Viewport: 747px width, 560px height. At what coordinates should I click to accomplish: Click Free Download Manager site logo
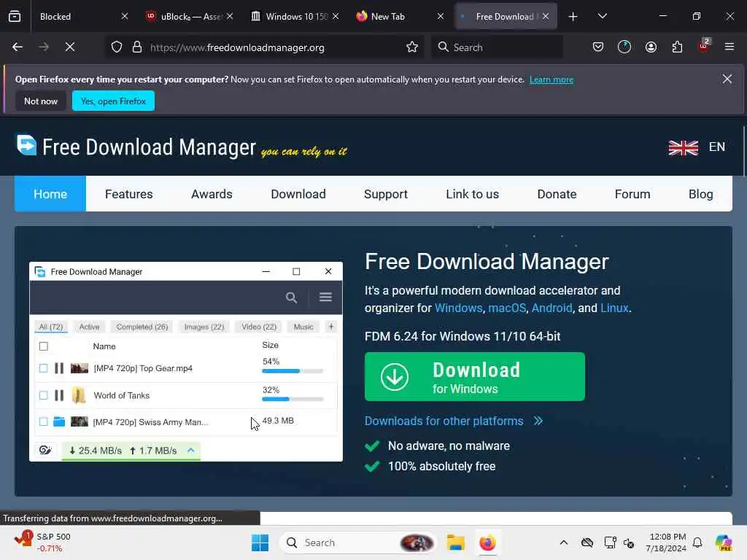click(26, 145)
